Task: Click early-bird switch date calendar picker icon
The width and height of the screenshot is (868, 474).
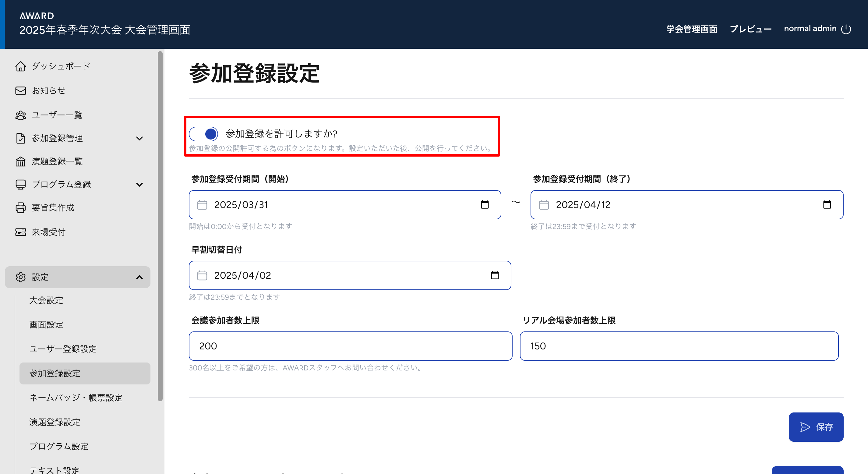Action: coord(495,275)
